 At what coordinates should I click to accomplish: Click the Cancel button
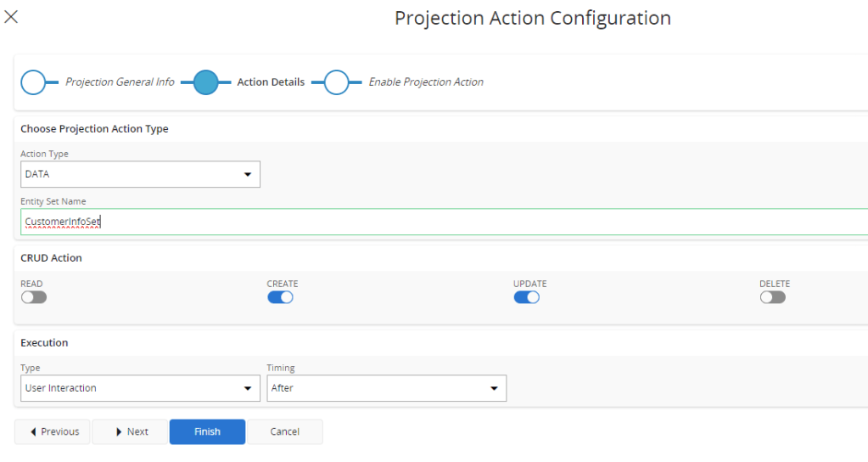click(x=284, y=431)
